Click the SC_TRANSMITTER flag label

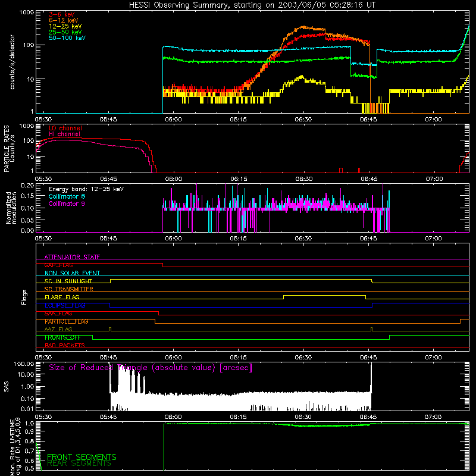[x=69, y=289]
